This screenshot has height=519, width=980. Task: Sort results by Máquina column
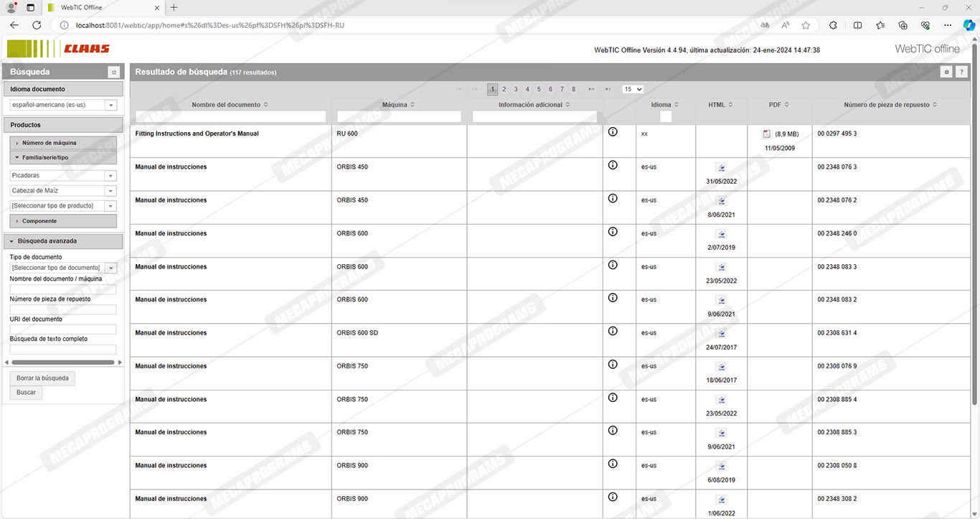click(x=399, y=105)
